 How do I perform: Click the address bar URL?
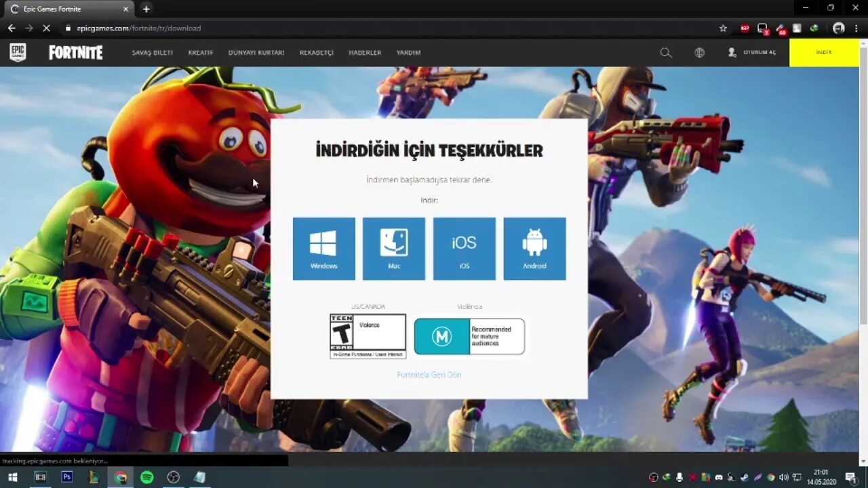pyautogui.click(x=138, y=28)
